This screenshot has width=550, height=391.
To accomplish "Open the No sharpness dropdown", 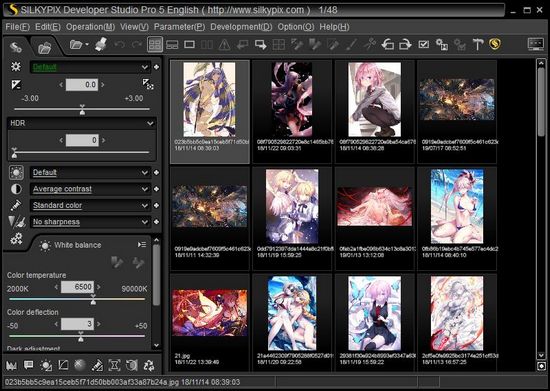I will point(90,222).
